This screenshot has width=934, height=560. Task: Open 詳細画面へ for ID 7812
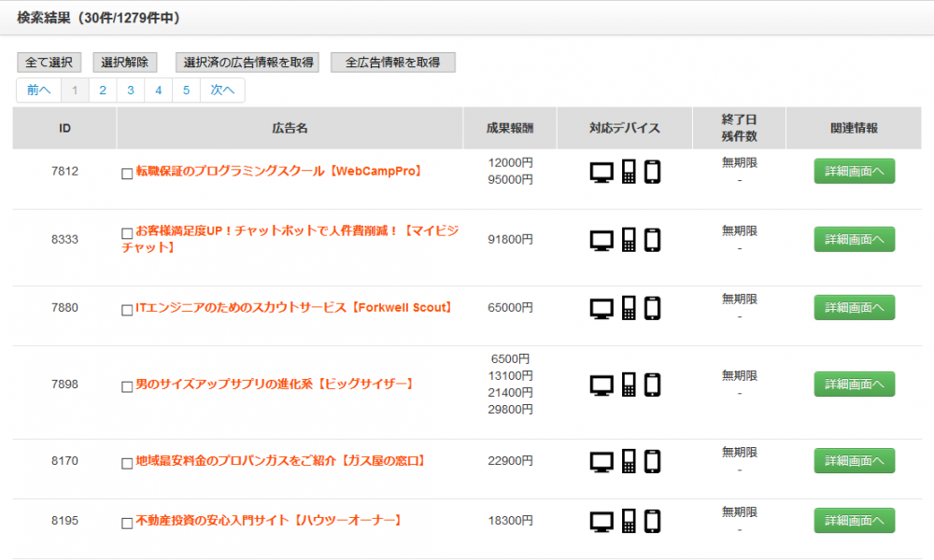[855, 172]
